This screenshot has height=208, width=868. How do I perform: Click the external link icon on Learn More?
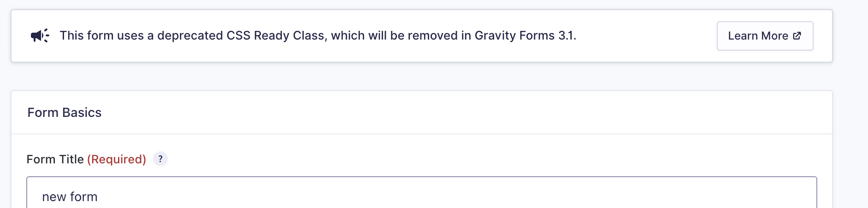797,36
